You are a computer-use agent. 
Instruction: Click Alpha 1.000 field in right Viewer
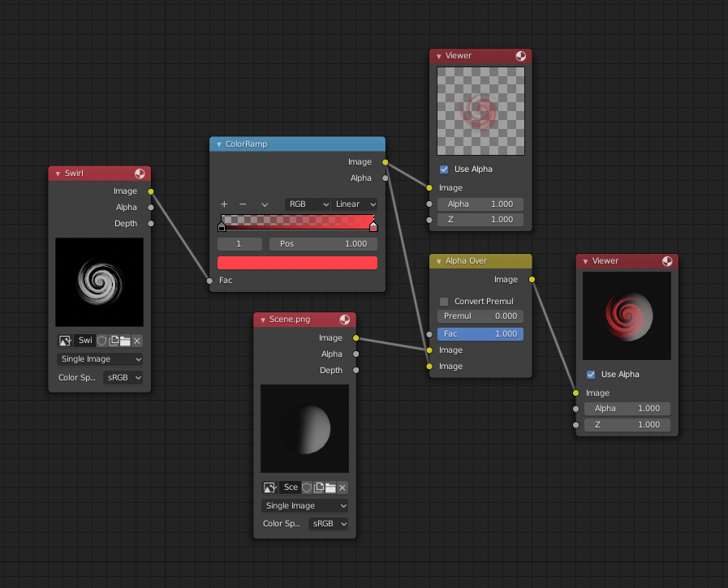click(627, 409)
